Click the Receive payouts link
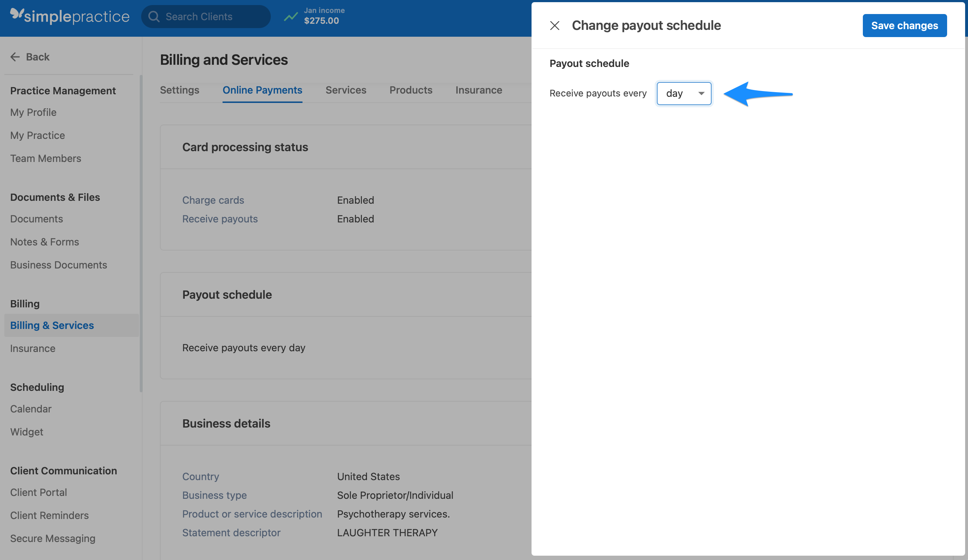The height and width of the screenshot is (560, 968). click(x=220, y=219)
